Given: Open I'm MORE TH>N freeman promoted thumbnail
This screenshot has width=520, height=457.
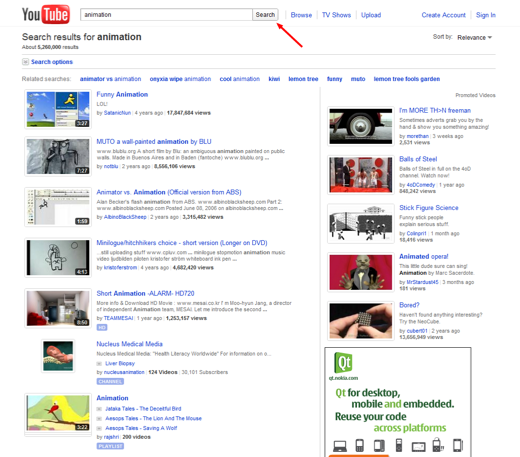Looking at the screenshot, I should coord(361,126).
